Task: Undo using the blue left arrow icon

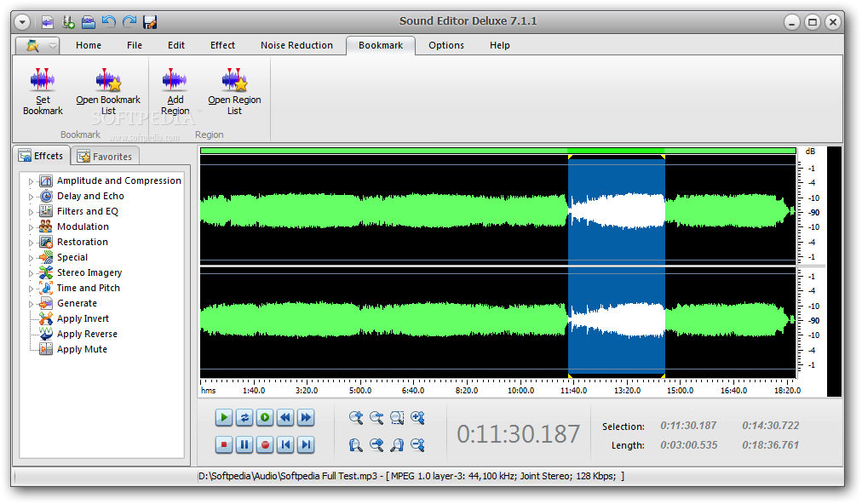Action: point(109,22)
